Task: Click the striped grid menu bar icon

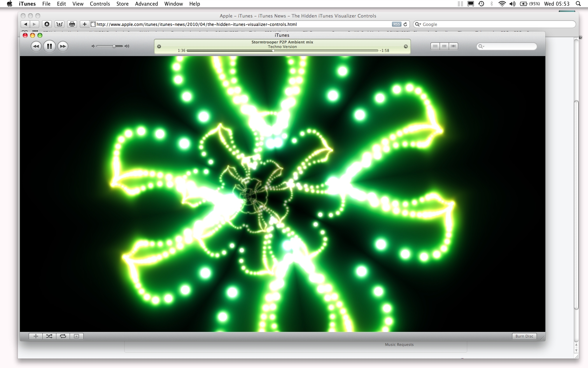Action: click(x=460, y=4)
